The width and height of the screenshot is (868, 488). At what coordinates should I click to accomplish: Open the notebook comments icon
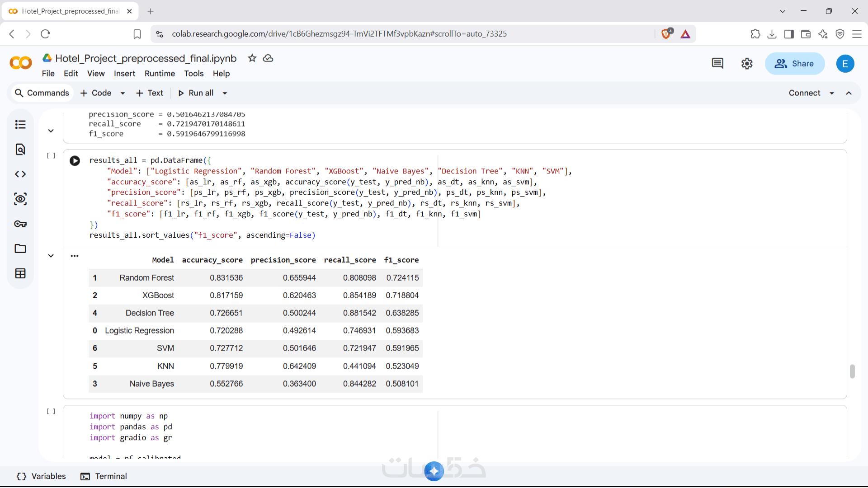[717, 64]
